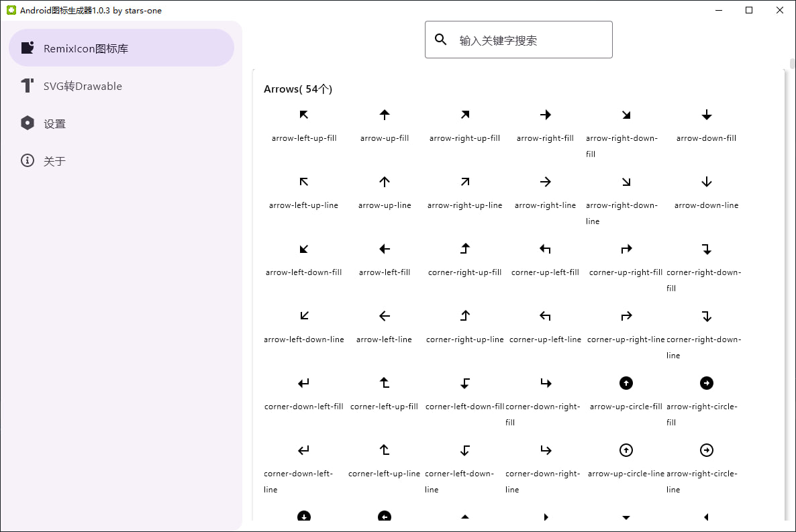The height and width of the screenshot is (532, 796).
Task: Choose the arrow-right-down-fill icon
Action: [x=626, y=115]
